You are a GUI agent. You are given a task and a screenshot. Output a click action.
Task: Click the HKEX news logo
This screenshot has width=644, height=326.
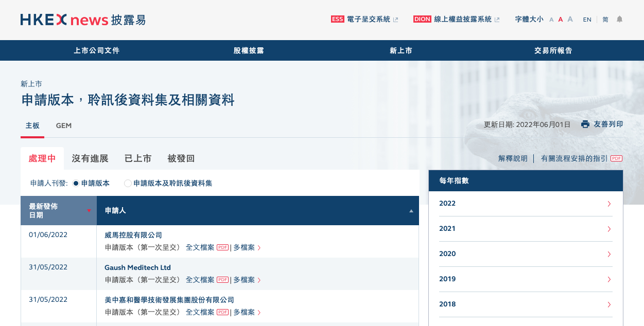pyautogui.click(x=83, y=20)
